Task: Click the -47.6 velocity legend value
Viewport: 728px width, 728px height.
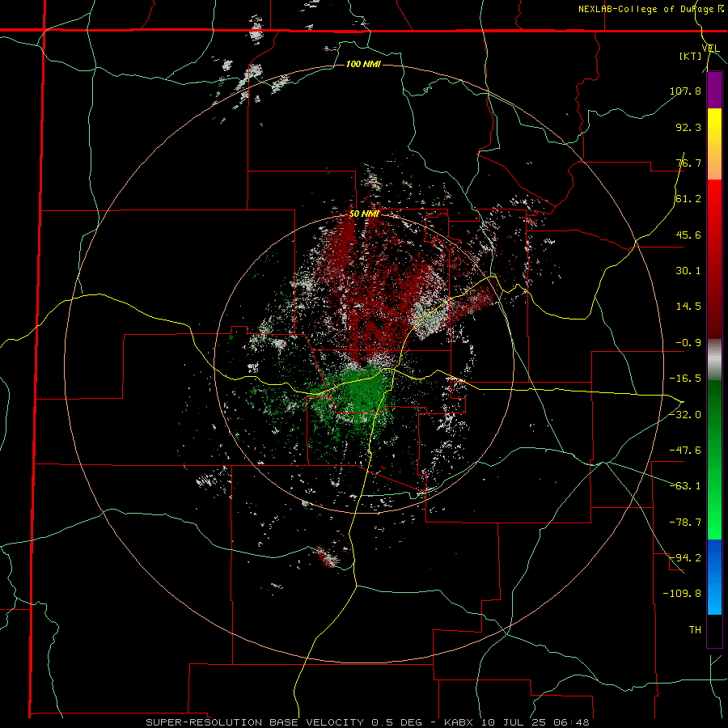Action: [x=685, y=451]
